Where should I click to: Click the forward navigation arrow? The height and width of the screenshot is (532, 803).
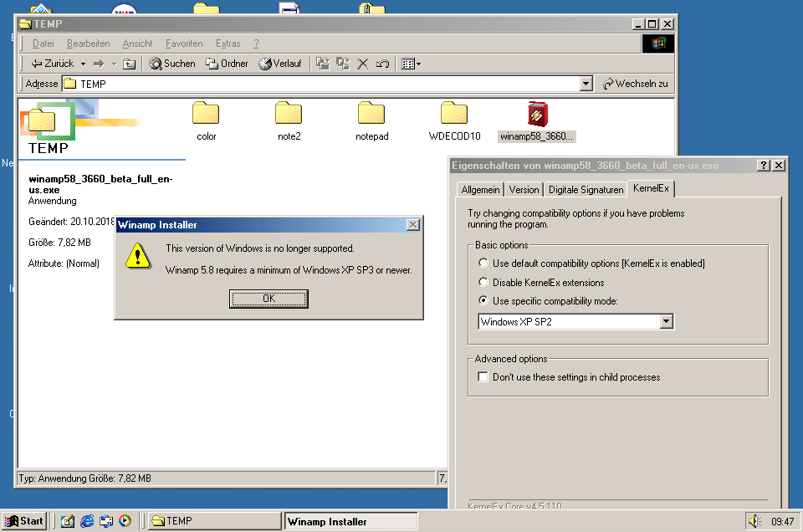click(99, 64)
